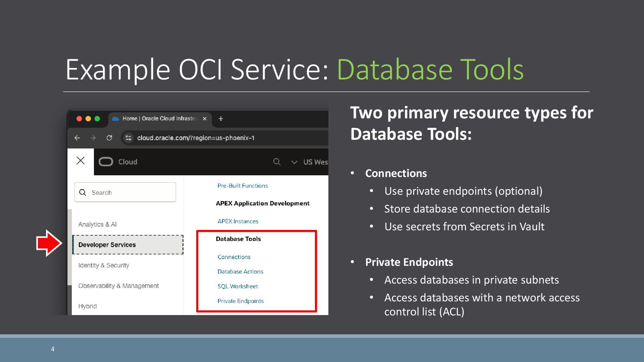The image size is (644, 362).
Task: Select the Home Oracle Cloud Infrastructure tab
Action: pos(160,119)
